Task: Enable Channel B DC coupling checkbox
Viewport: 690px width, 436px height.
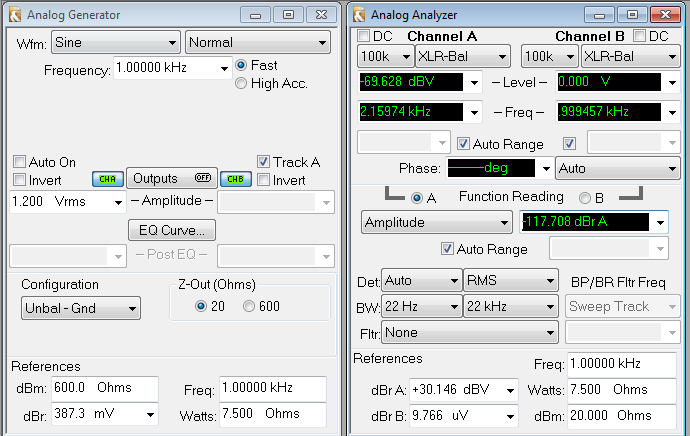Action: click(x=639, y=36)
